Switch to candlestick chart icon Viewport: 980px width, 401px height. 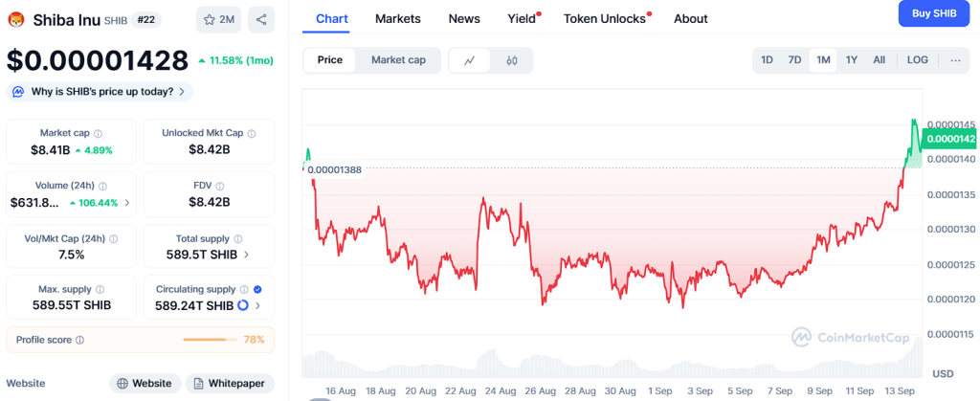tap(512, 60)
